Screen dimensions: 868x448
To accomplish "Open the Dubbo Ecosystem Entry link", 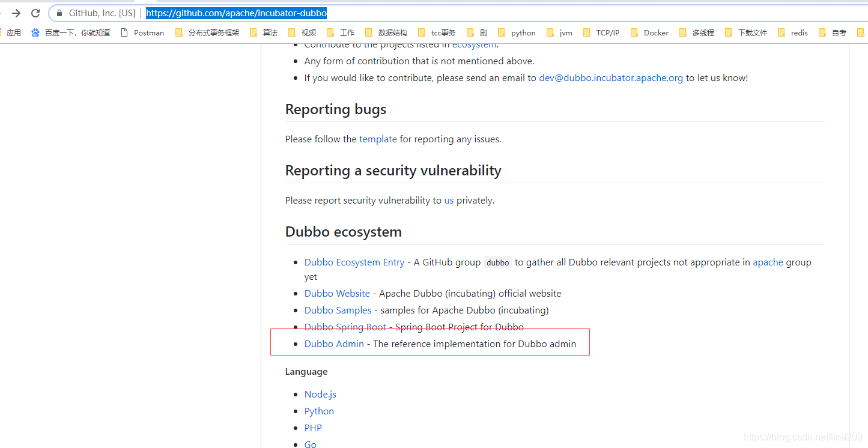I will coord(354,262).
